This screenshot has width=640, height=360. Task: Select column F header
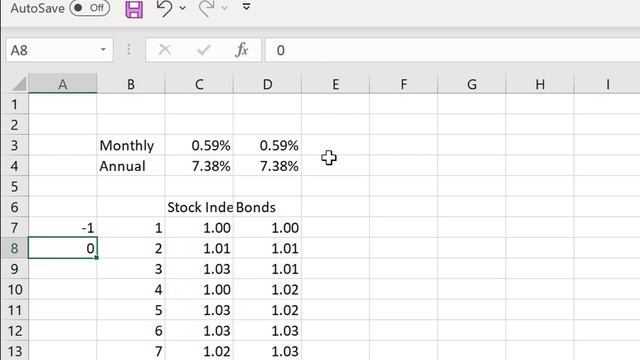point(404,84)
